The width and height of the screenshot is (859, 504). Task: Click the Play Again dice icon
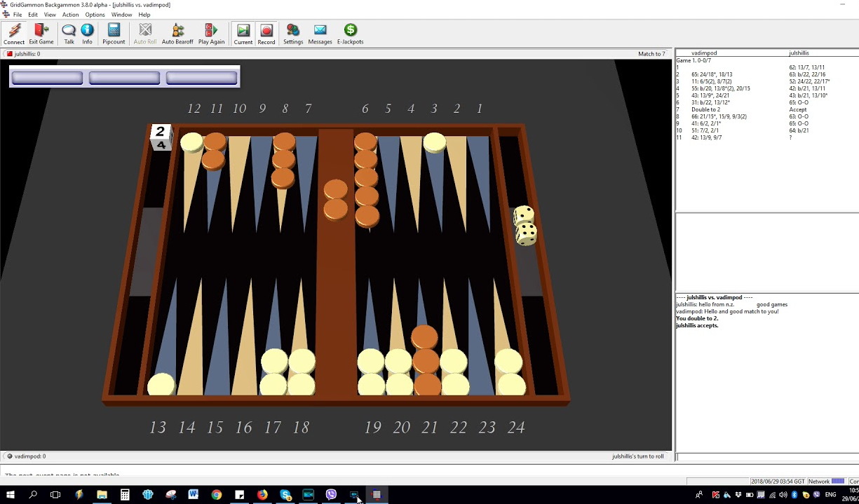[211, 32]
